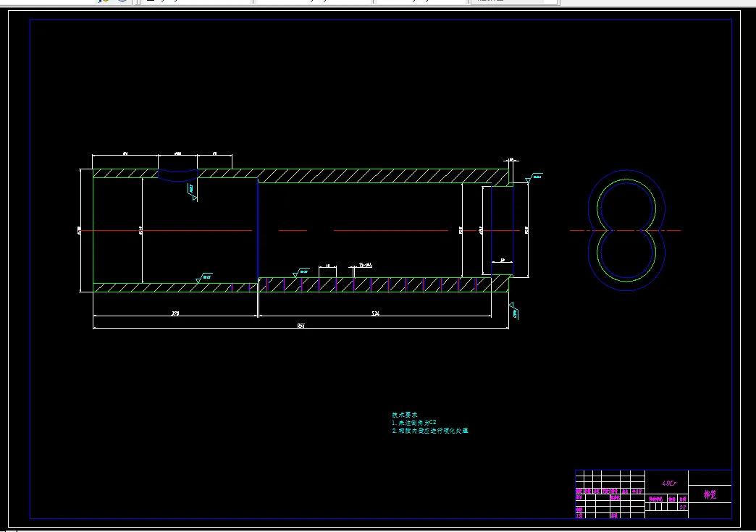The image size is (756, 532).
Task: Click the technical requirements heading text
Action: [x=405, y=415]
